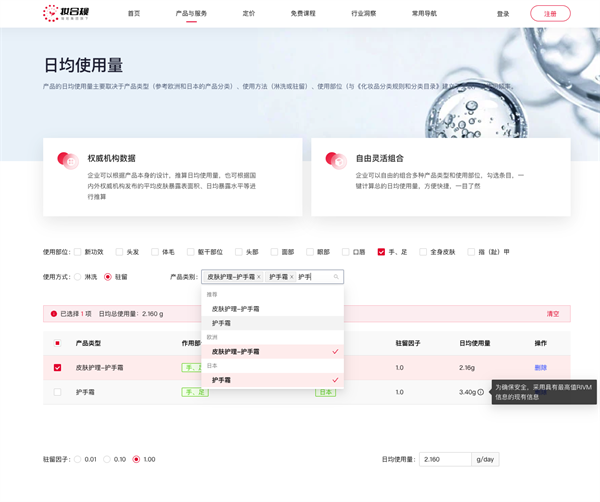The height and width of the screenshot is (502, 600).
Task: Click the 自由灵活组合 card icon
Action: (x=336, y=160)
